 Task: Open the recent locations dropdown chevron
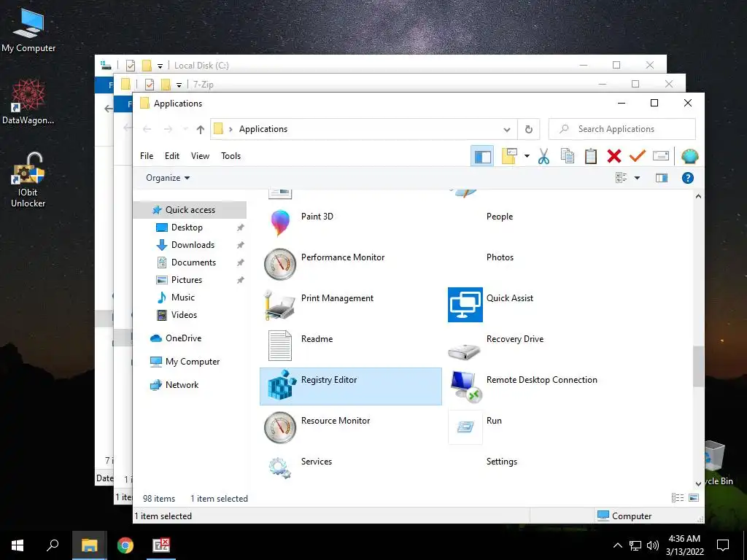185,129
